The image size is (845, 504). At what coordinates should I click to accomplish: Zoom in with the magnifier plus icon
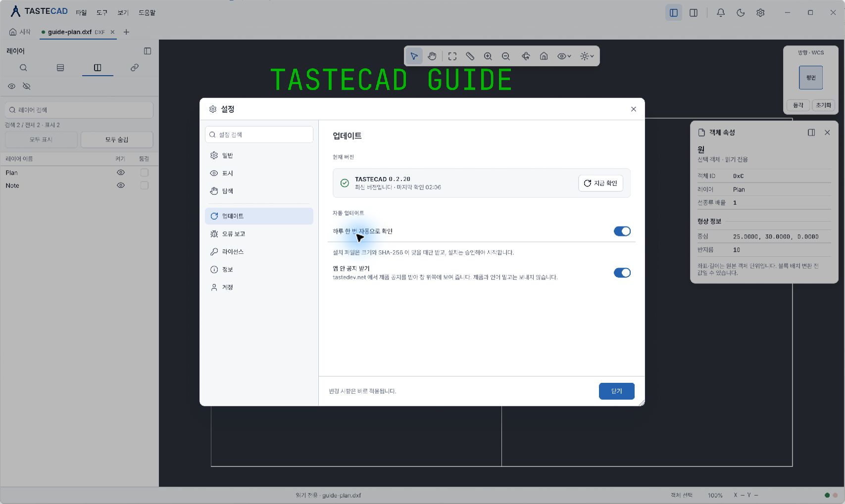tap(488, 56)
